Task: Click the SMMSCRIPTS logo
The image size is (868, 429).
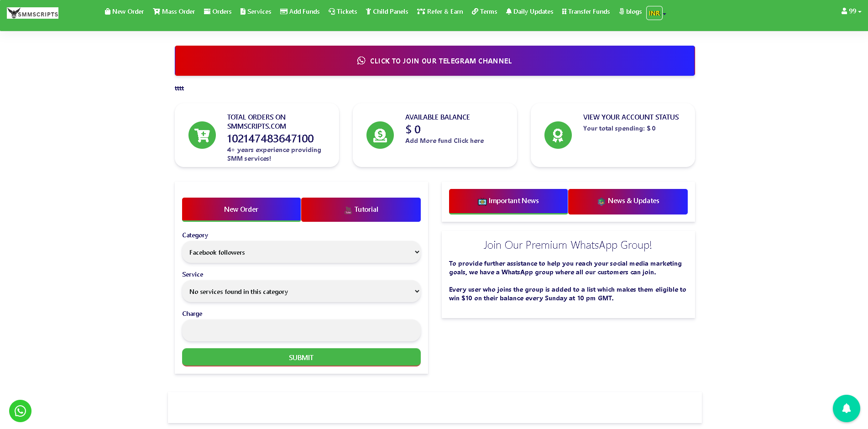Action: (33, 13)
